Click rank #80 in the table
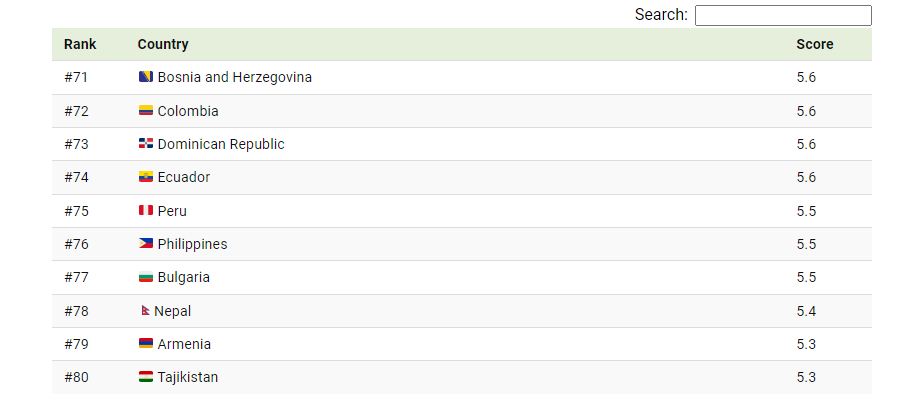921x407 pixels. 76,377
